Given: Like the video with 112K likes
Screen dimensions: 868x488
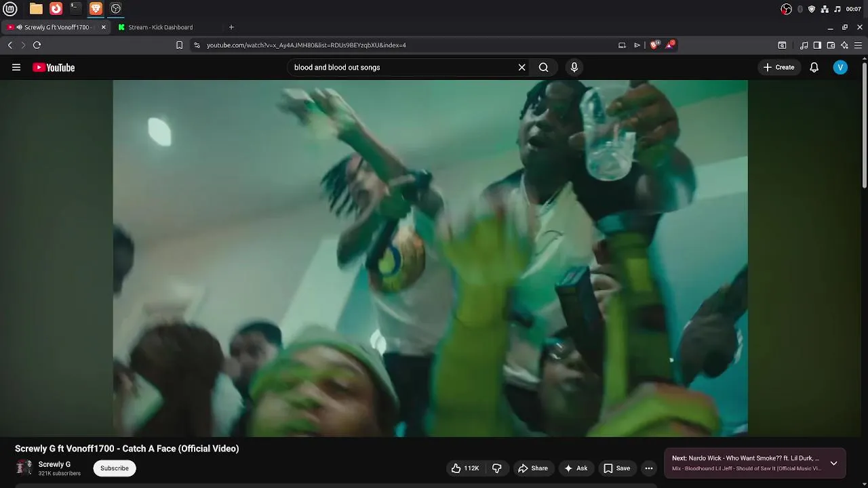Looking at the screenshot, I should click(x=465, y=468).
